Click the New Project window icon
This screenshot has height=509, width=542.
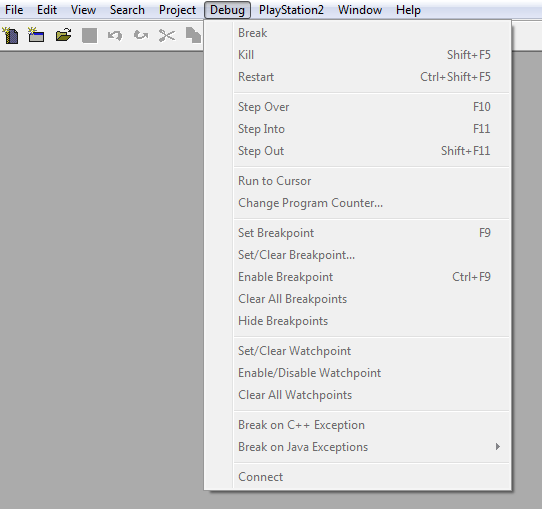tap(36, 35)
